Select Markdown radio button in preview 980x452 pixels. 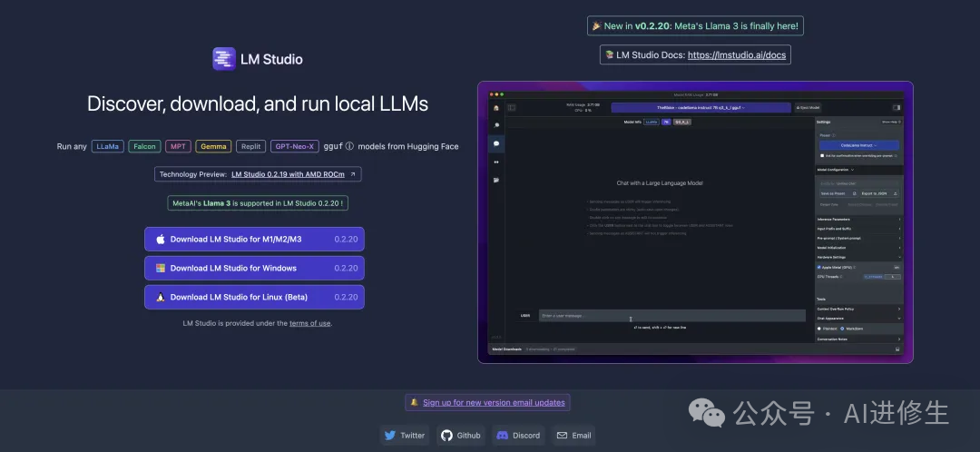point(842,329)
